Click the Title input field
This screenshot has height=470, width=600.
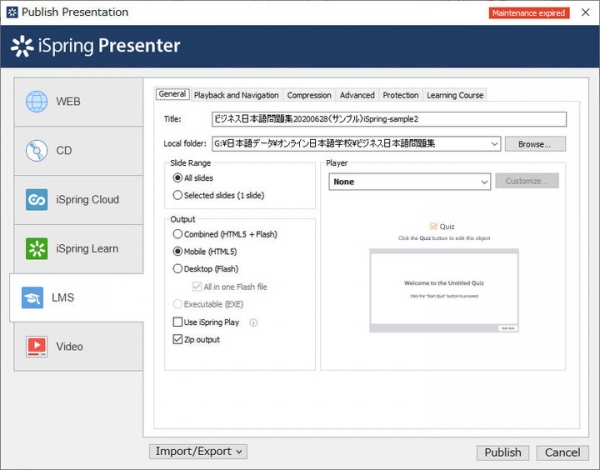click(x=389, y=119)
